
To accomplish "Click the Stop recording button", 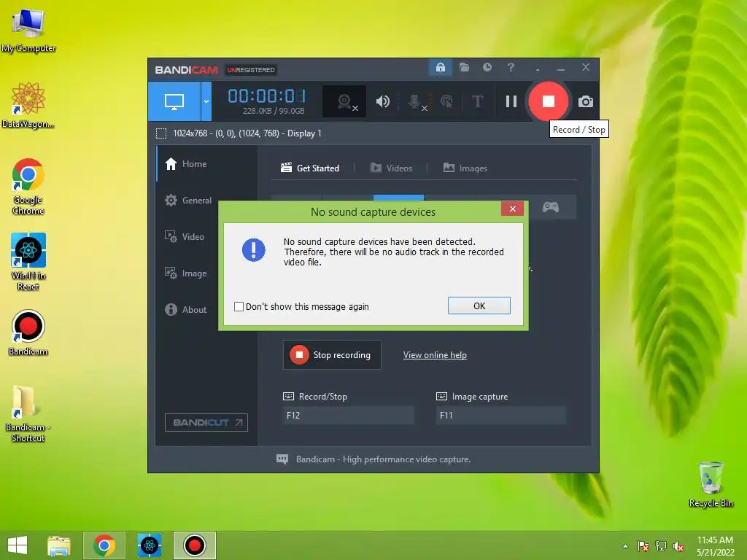I will 332,355.
